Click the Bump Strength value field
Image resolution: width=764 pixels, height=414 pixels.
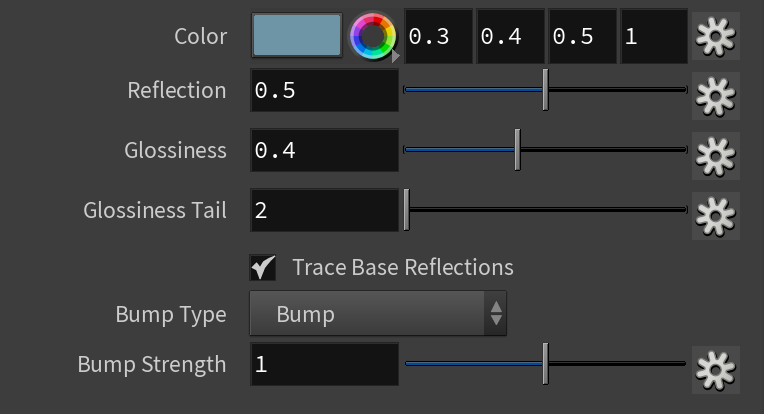[325, 364]
